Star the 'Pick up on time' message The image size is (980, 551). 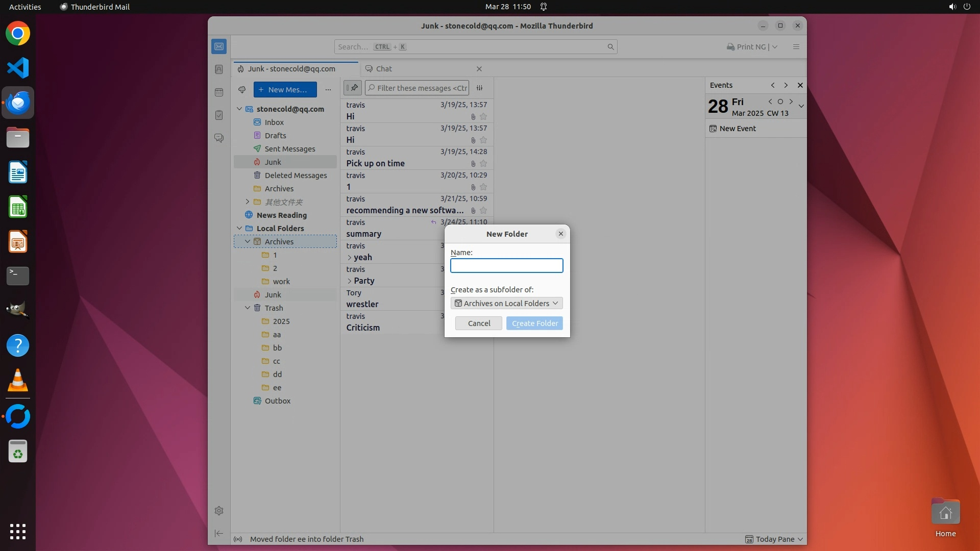point(483,164)
